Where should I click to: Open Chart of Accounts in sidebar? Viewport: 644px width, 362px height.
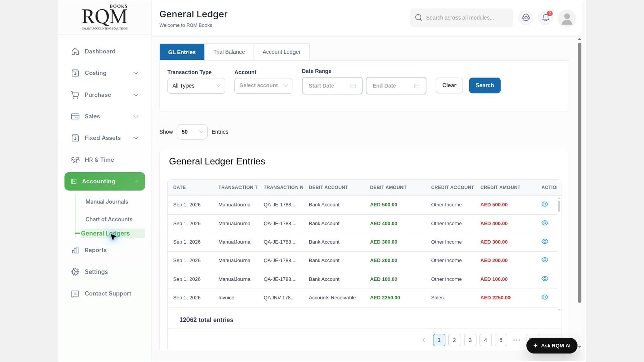click(x=109, y=219)
